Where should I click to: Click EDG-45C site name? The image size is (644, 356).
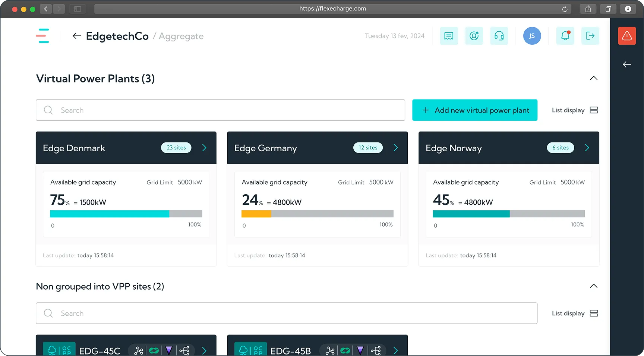point(100,351)
